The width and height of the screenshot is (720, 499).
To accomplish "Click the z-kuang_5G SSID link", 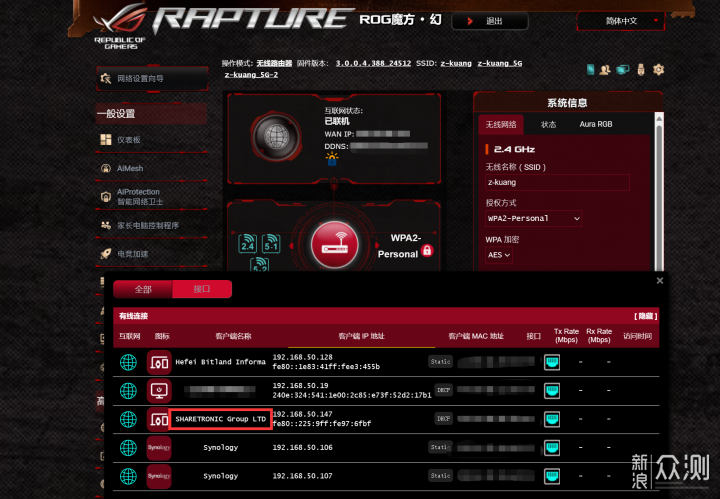I will pos(500,63).
